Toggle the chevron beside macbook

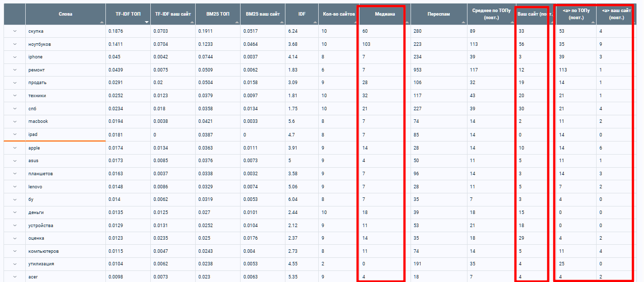tap(15, 121)
